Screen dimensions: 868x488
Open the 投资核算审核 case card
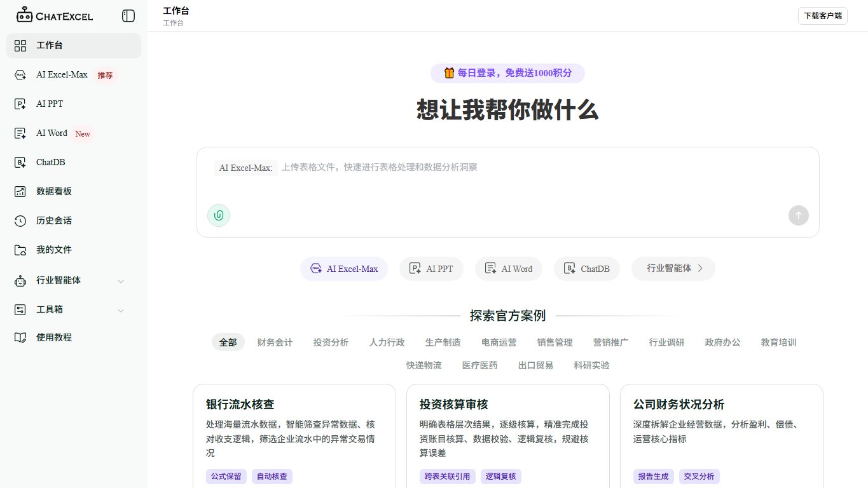point(508,436)
